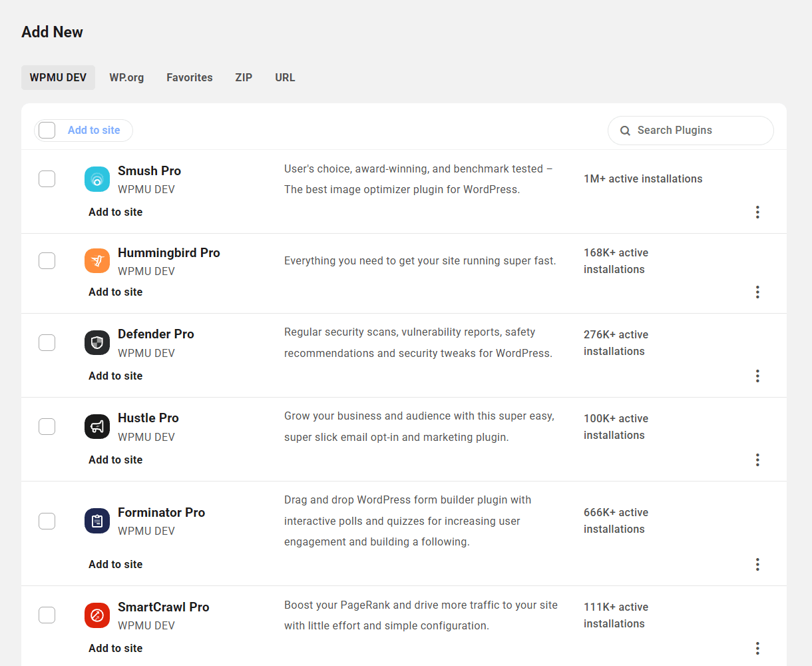Viewport: 812px width, 666px height.
Task: Click the '666K+ active installations' text
Action: tap(616, 521)
